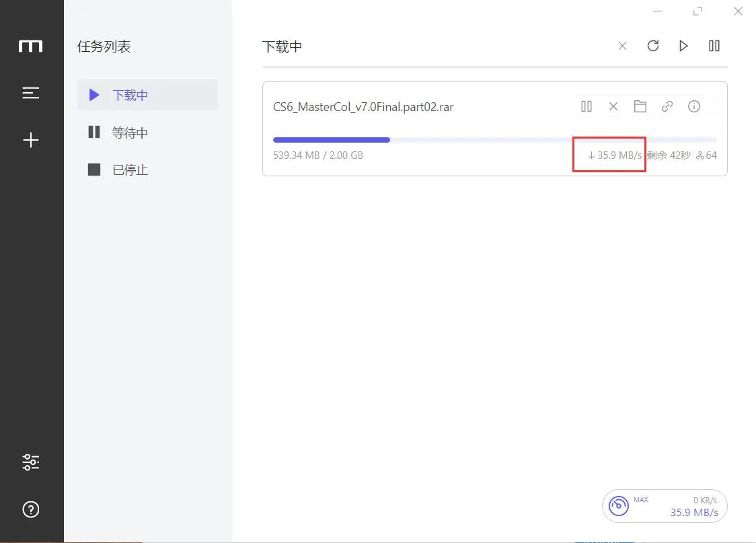Screen dimensions: 756x543
Task: Click the 0 KB/s upload speed text
Action: point(705,500)
